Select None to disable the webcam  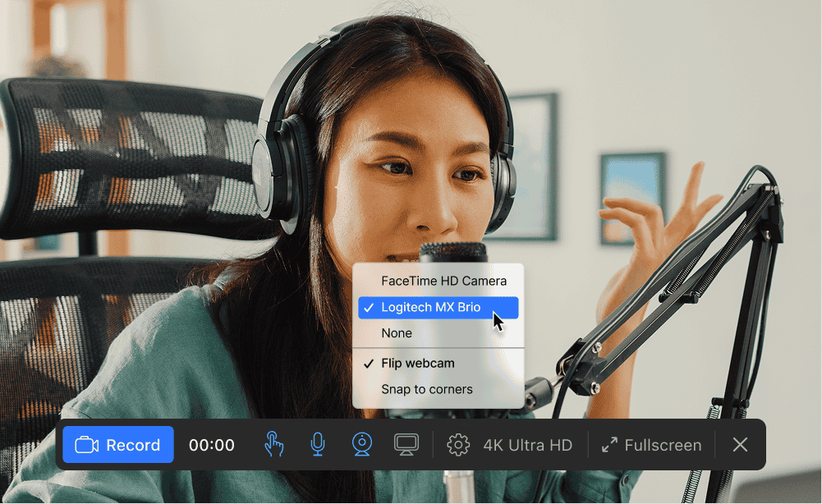pyautogui.click(x=397, y=333)
